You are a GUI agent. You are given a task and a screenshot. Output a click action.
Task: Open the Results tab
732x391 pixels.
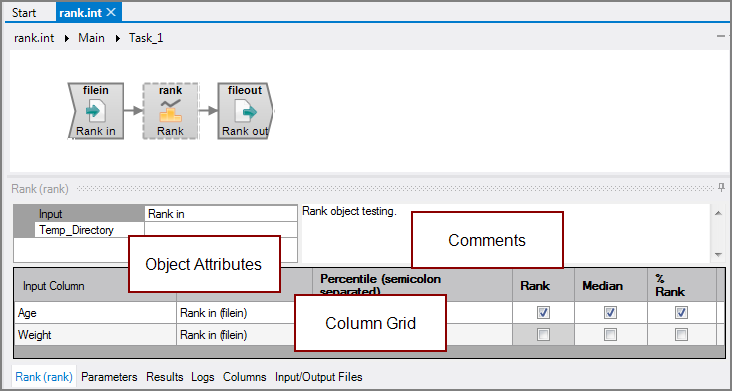(165, 377)
